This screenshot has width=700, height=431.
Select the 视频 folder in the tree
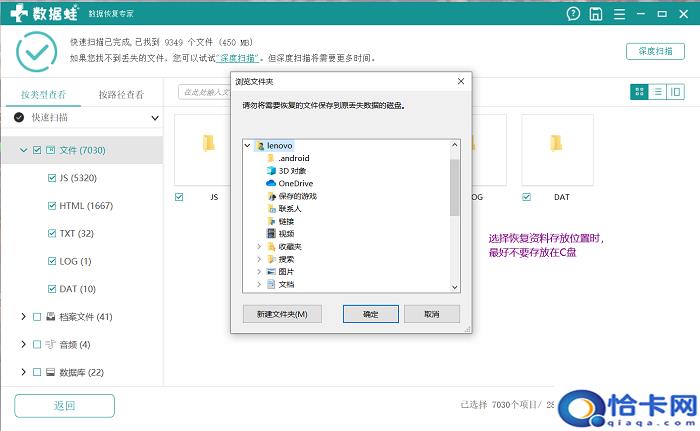pyautogui.click(x=286, y=233)
